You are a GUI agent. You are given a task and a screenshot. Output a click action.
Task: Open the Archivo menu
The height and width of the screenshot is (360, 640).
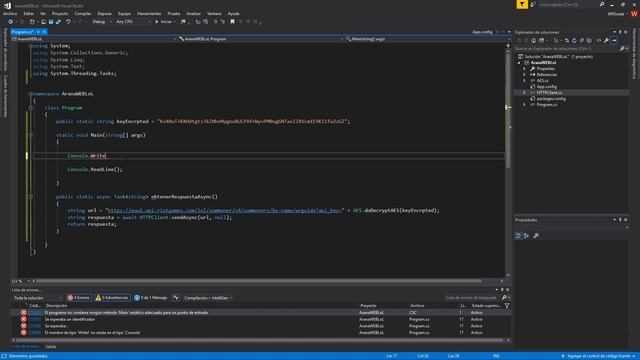(x=10, y=13)
